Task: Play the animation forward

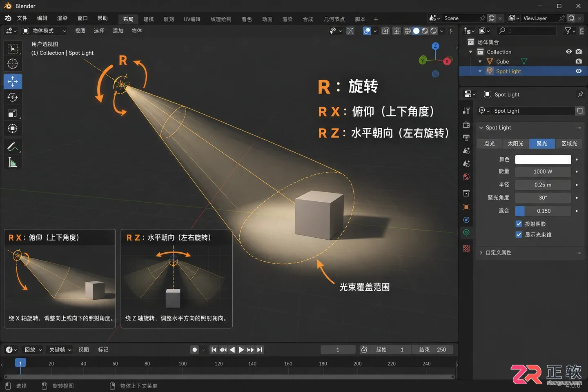Action: click(x=241, y=350)
